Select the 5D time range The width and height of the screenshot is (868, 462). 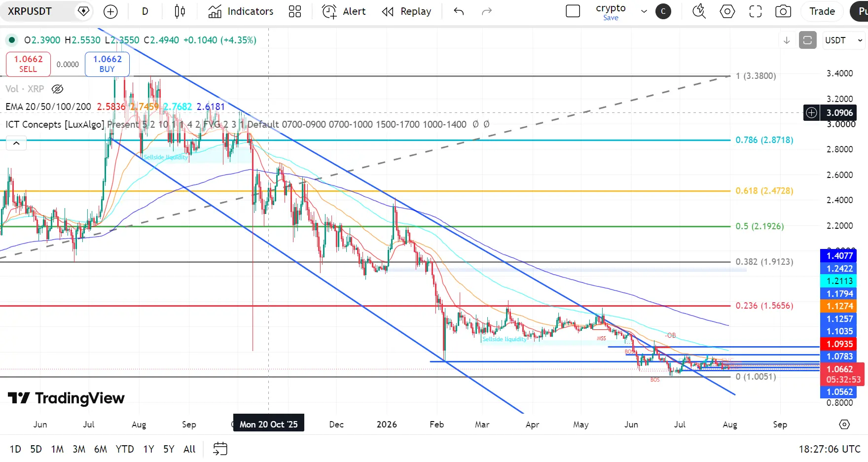[36, 449]
